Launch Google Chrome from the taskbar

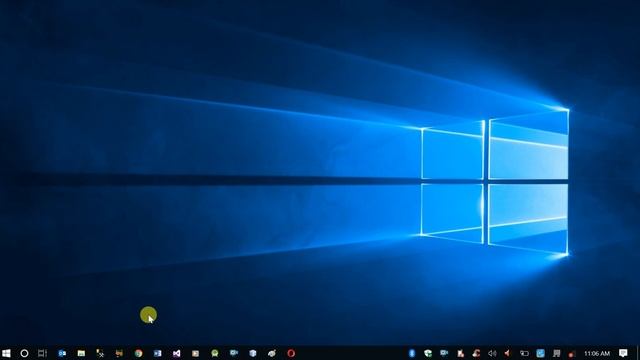tap(138, 353)
